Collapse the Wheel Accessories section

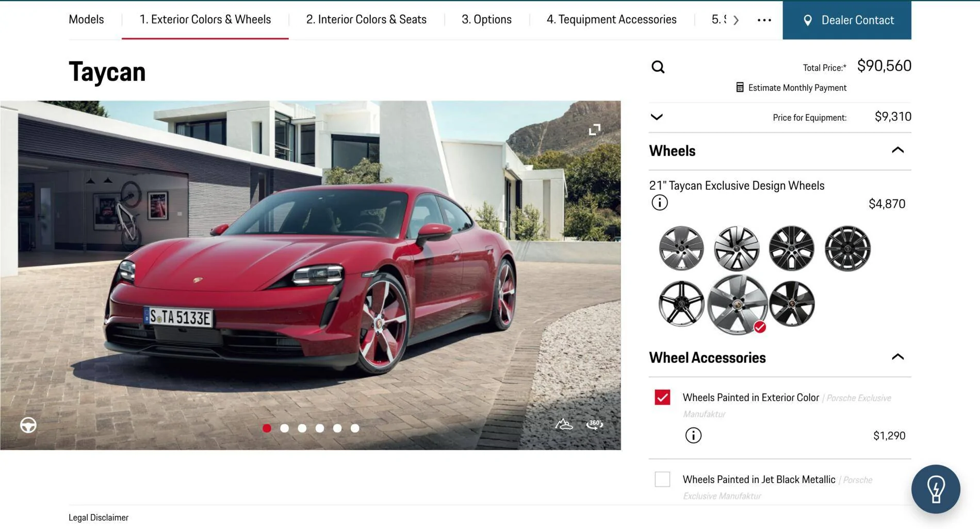point(897,357)
